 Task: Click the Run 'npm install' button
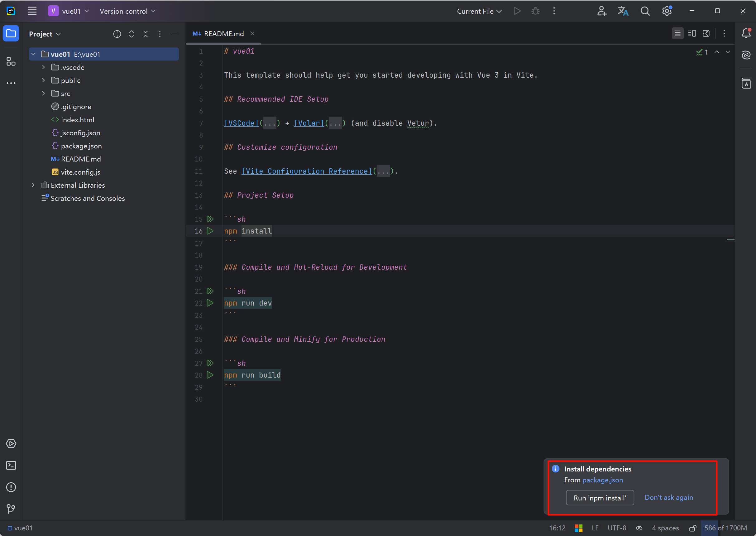(600, 498)
